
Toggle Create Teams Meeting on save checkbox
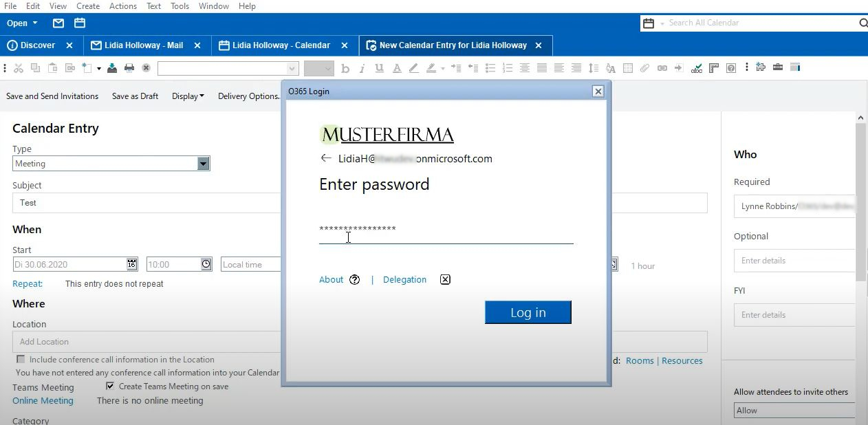pos(110,386)
